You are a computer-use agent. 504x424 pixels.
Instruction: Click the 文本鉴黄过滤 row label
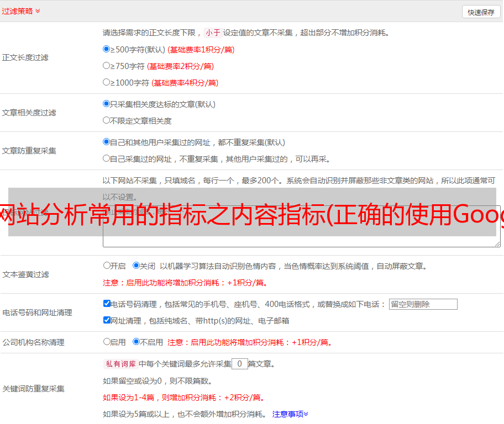(26, 274)
